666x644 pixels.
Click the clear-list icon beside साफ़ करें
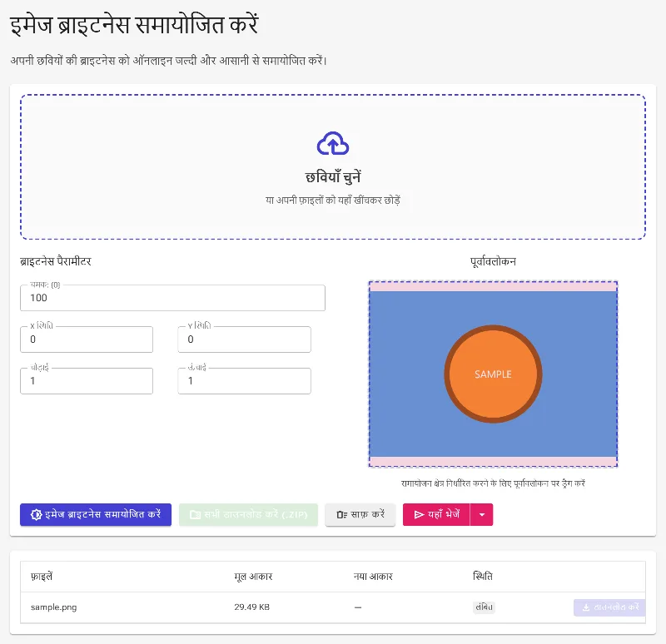tap(341, 514)
